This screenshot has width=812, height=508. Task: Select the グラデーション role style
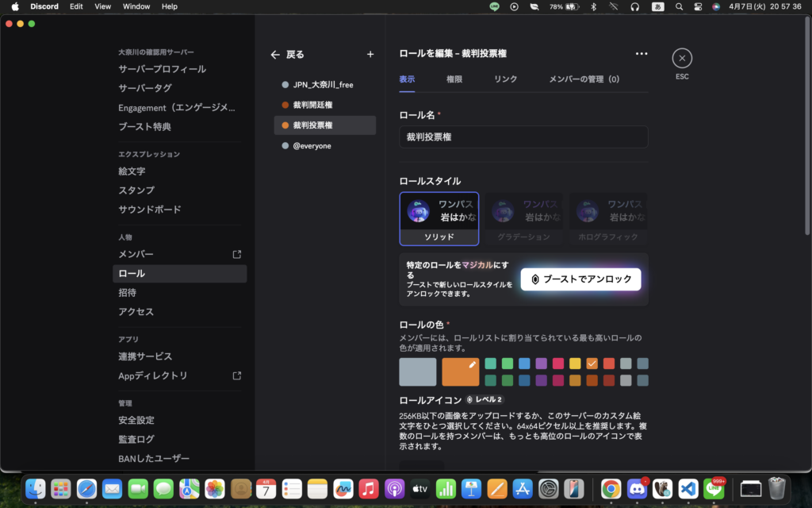click(x=523, y=218)
